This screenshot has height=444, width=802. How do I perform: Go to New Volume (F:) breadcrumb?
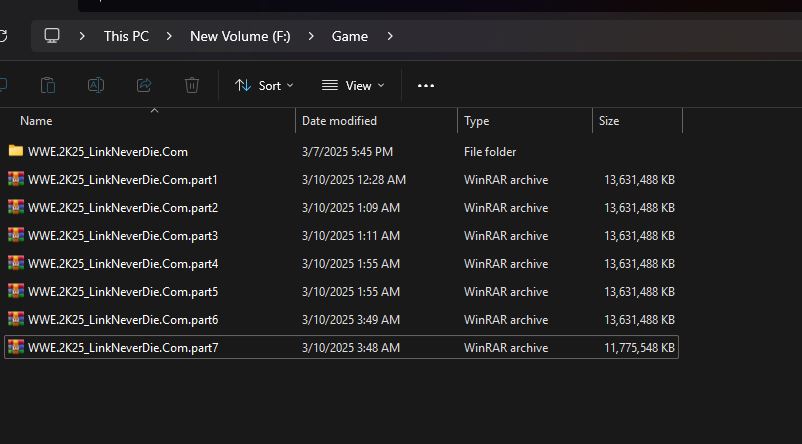tap(241, 36)
